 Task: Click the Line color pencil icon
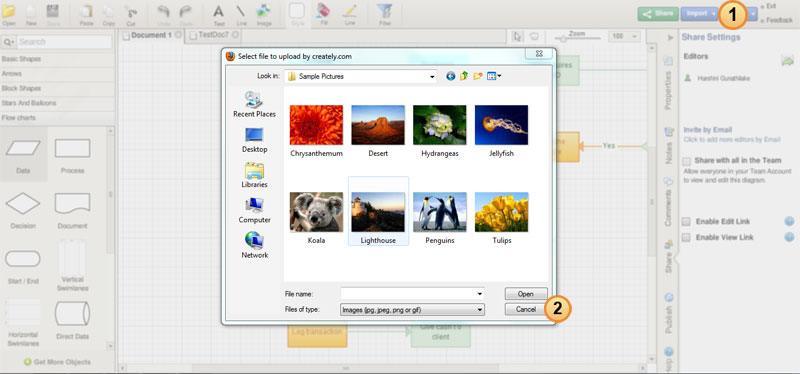point(349,11)
